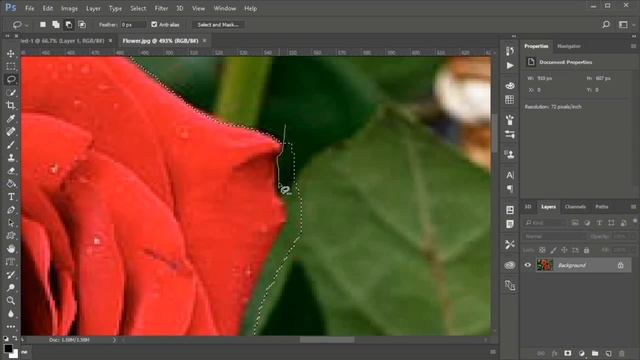
Task: Click the Feather value field
Action: click(133, 24)
